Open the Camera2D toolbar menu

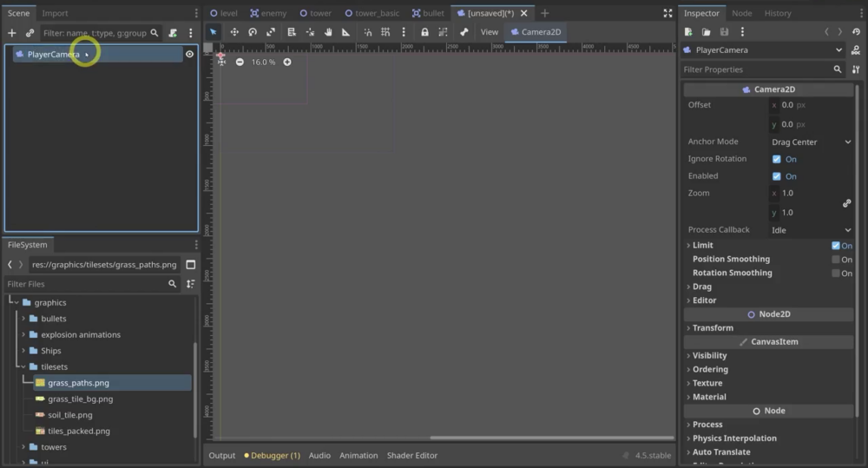point(536,32)
